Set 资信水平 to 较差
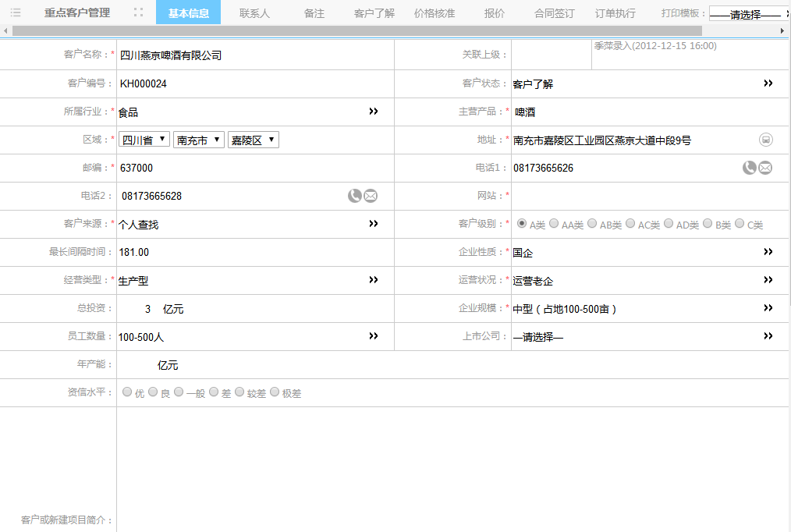This screenshot has height=532, width=791. tap(239, 392)
